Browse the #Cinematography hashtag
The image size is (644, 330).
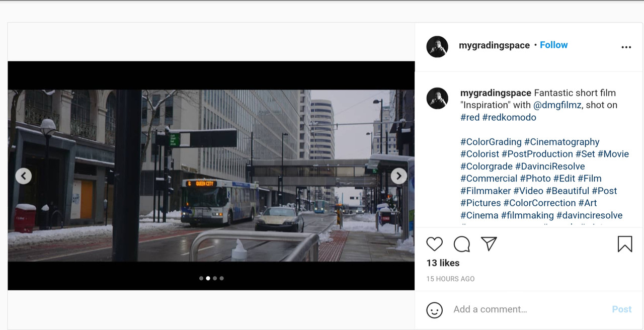[x=561, y=142]
